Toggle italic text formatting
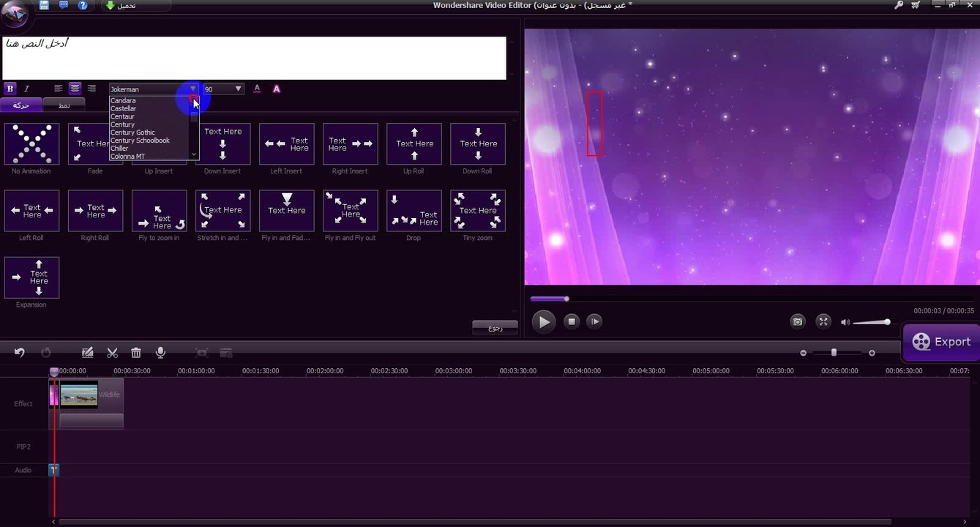 tap(27, 89)
